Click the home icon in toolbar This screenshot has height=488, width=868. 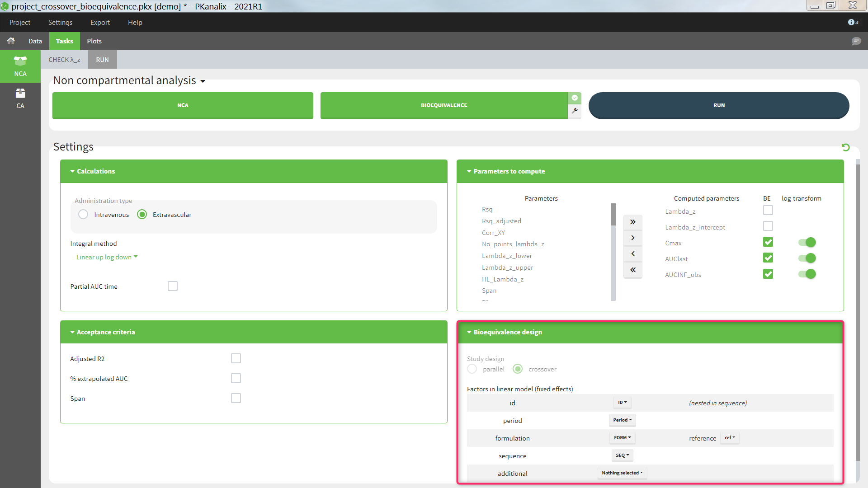pos(11,41)
